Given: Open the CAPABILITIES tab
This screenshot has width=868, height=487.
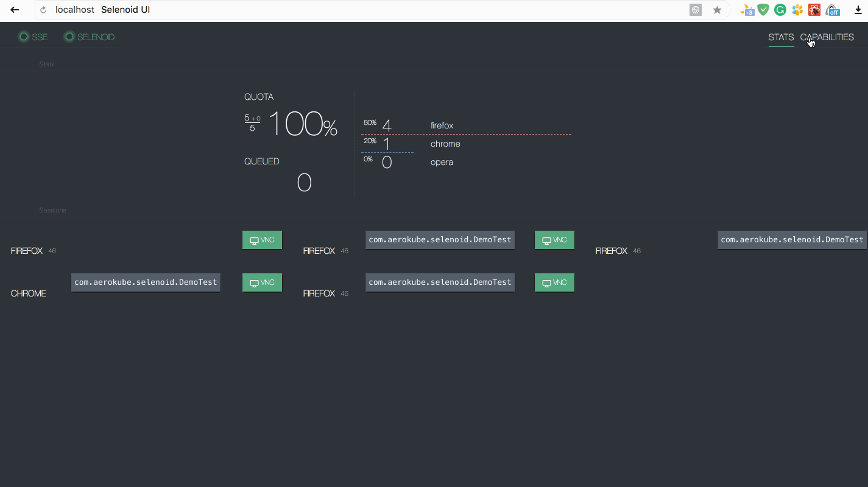Looking at the screenshot, I should point(827,37).
